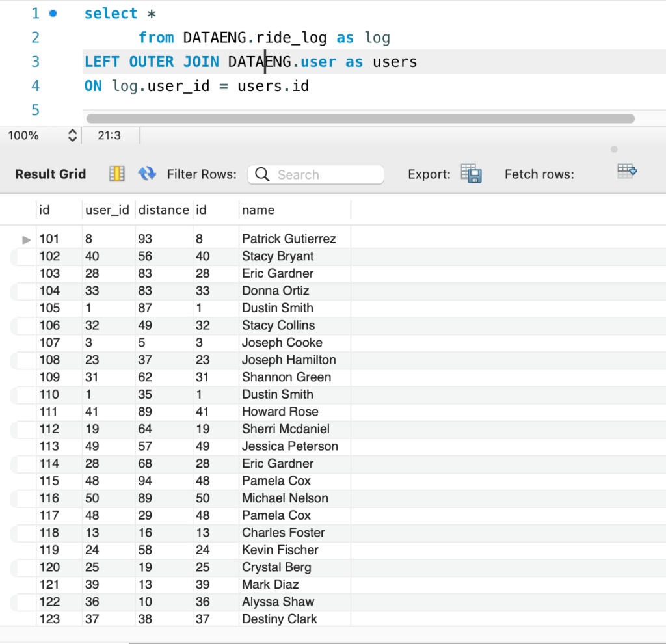The width and height of the screenshot is (666, 644).
Task: Click line number 5 in the editor gutter
Action: tap(35, 110)
